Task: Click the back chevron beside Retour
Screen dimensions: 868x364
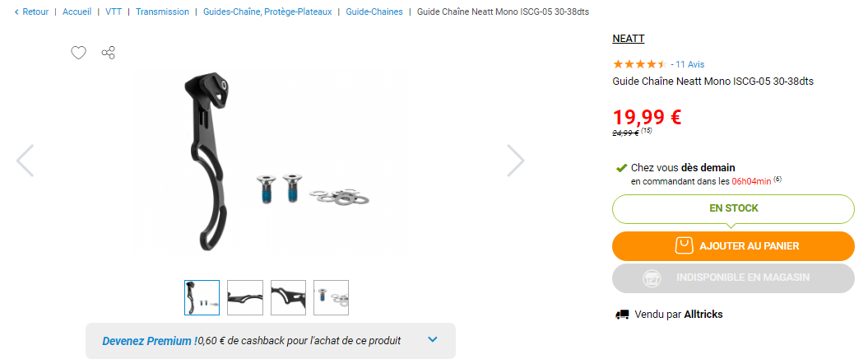Action: pos(16,12)
